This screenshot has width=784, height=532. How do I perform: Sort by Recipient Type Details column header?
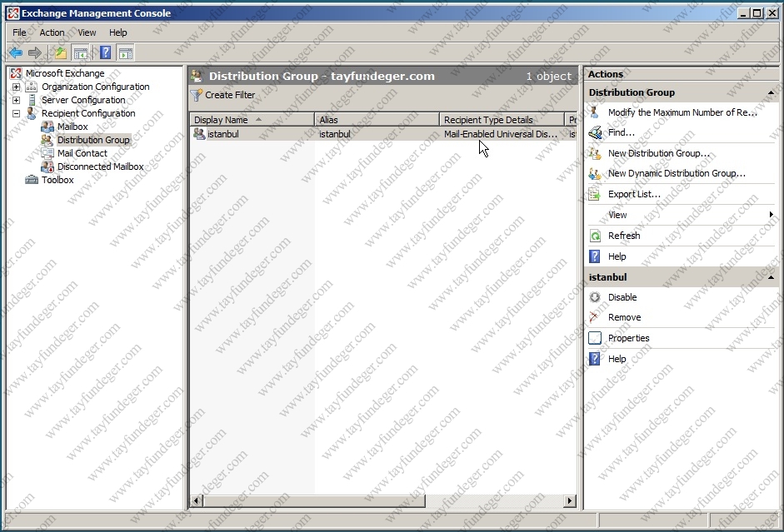pos(502,119)
